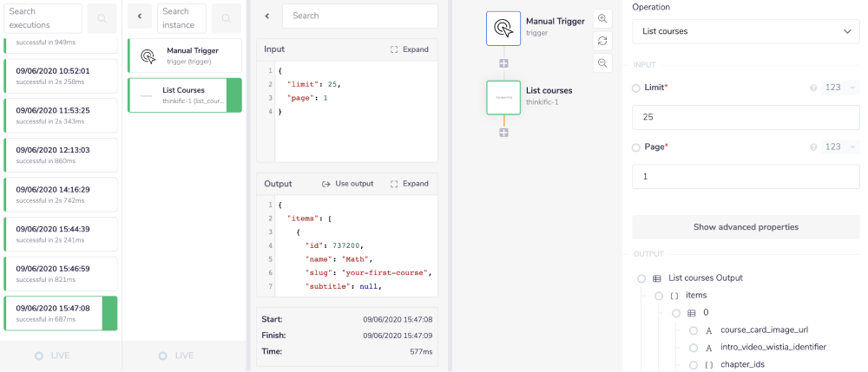The width and height of the screenshot is (868, 372).
Task: Open the Operation dropdown showing List courses
Action: point(746,31)
